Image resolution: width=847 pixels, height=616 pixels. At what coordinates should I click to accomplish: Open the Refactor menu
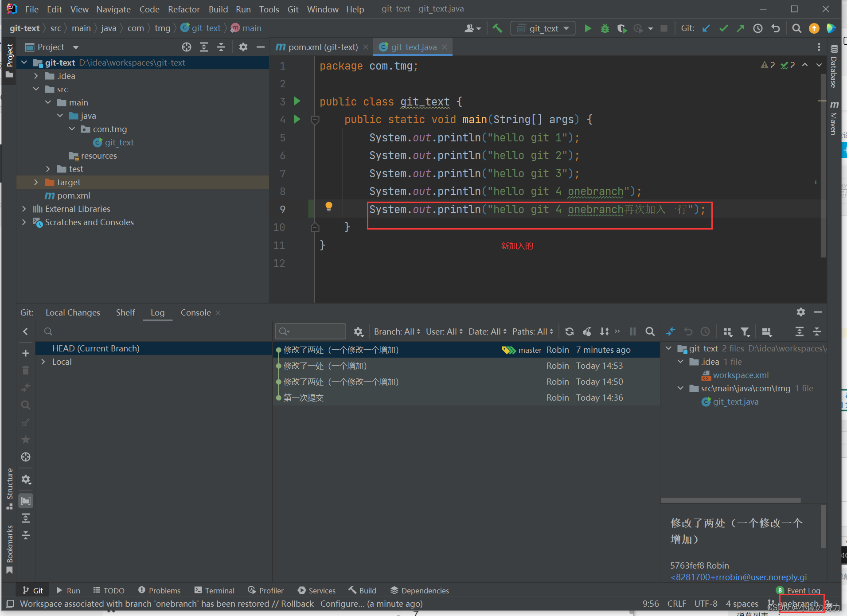coord(183,9)
